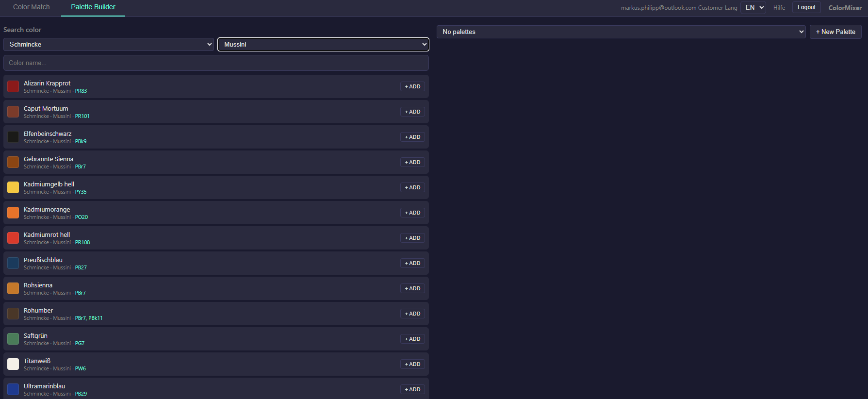Select the Kadmiumgelb hell yellow swatch
This screenshot has height=399, width=868.
click(13, 187)
